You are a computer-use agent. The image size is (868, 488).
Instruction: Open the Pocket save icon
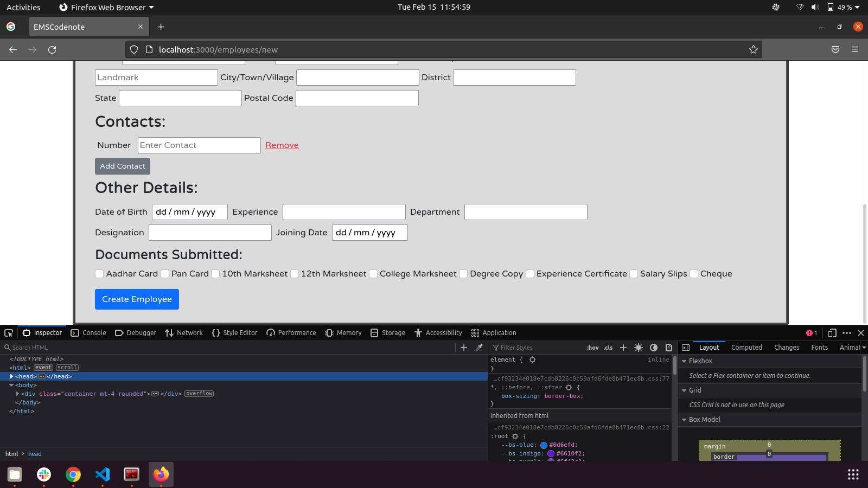pyautogui.click(x=835, y=49)
